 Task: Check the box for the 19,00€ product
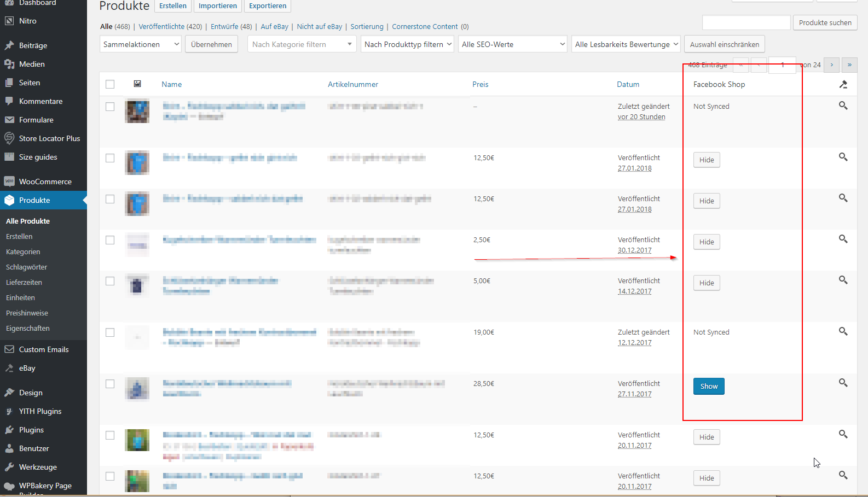110,332
